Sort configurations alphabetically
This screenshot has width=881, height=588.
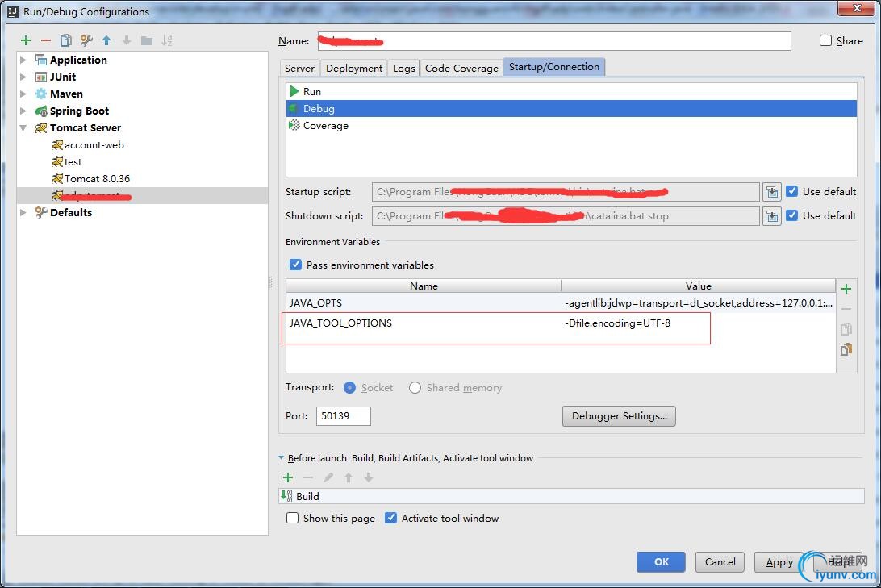tap(167, 40)
